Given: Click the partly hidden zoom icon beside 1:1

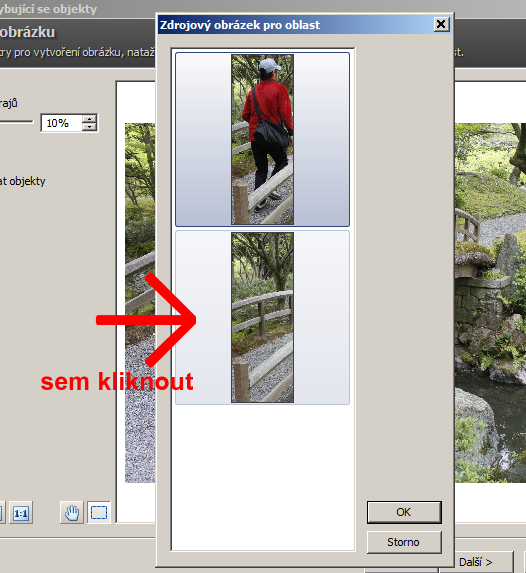Looking at the screenshot, I should [1, 513].
